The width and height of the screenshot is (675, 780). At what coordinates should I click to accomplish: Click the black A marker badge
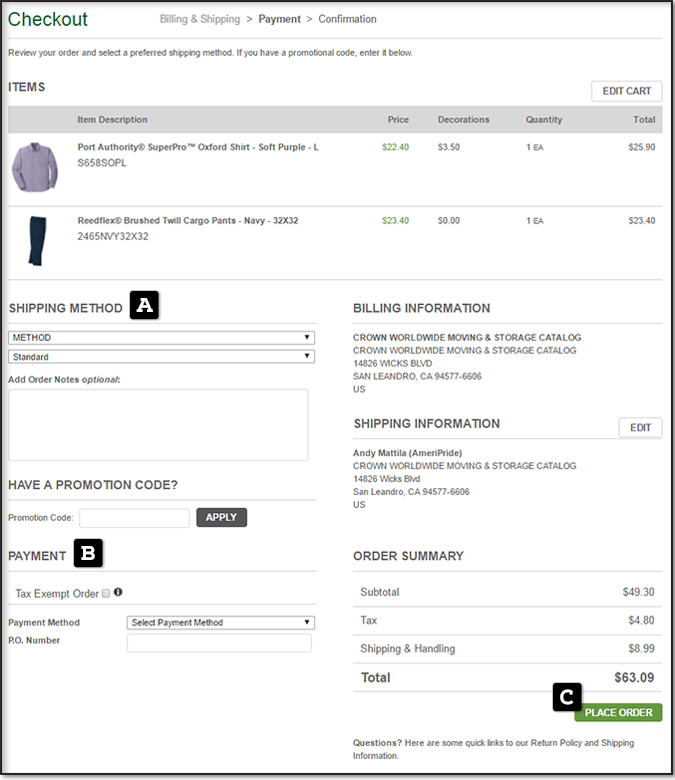pos(144,306)
